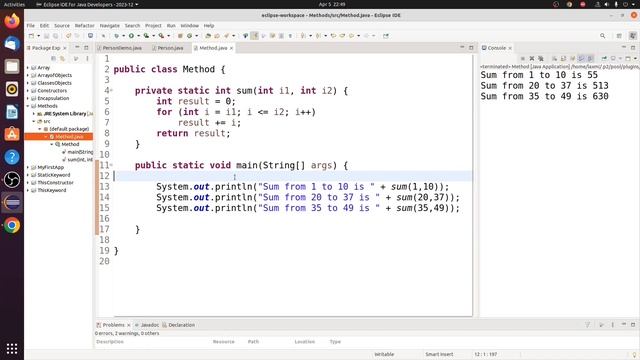Open the Package Explorer View Menu
The image size is (640, 360).
[x=87, y=59]
